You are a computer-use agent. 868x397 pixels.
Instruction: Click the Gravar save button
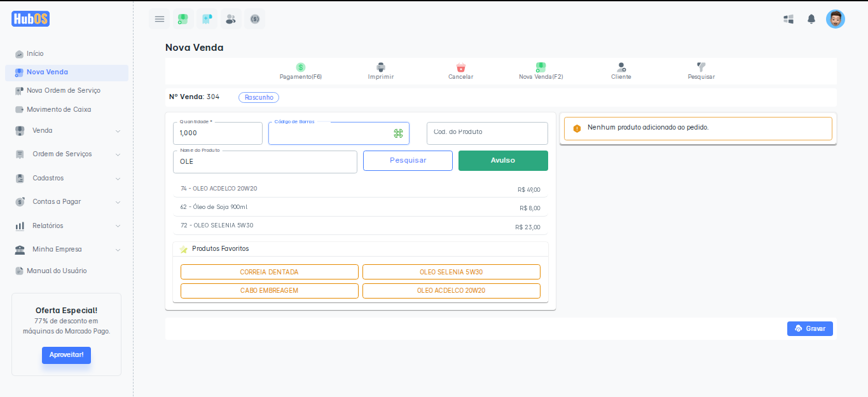pos(809,328)
